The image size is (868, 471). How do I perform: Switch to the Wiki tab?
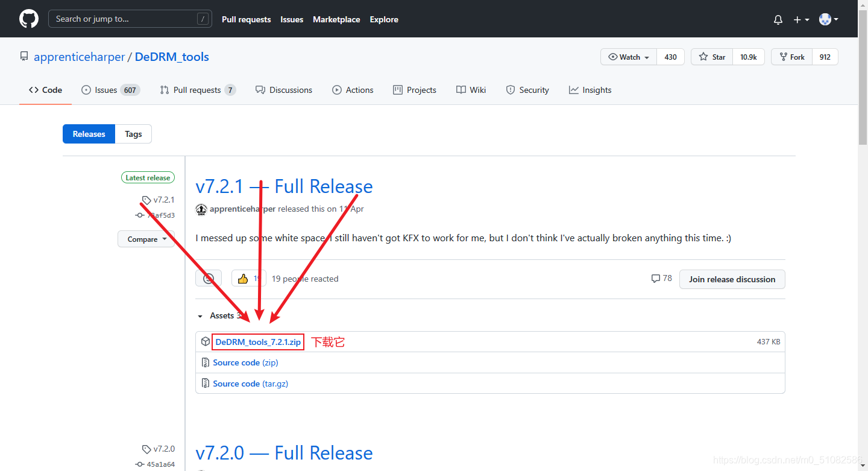(x=471, y=90)
